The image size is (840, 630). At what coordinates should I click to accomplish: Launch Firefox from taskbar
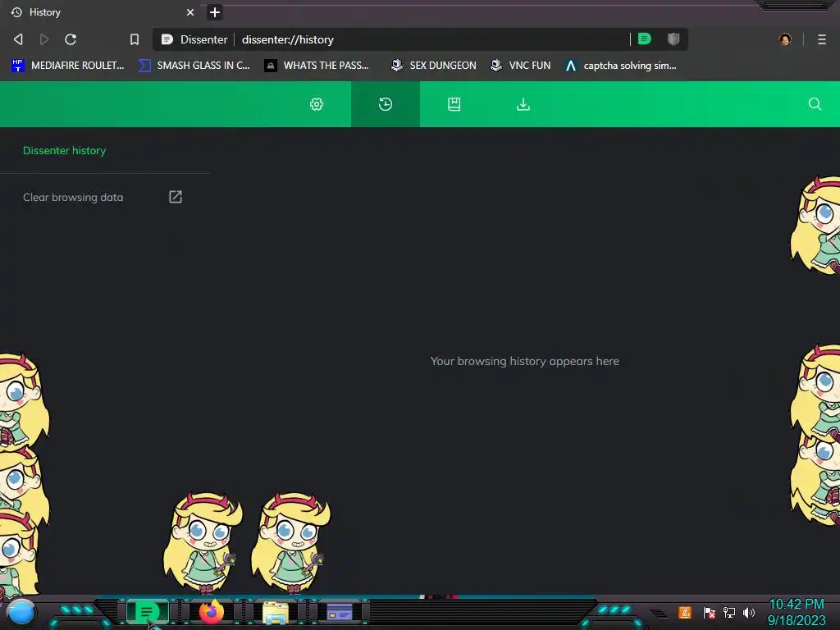click(x=212, y=612)
